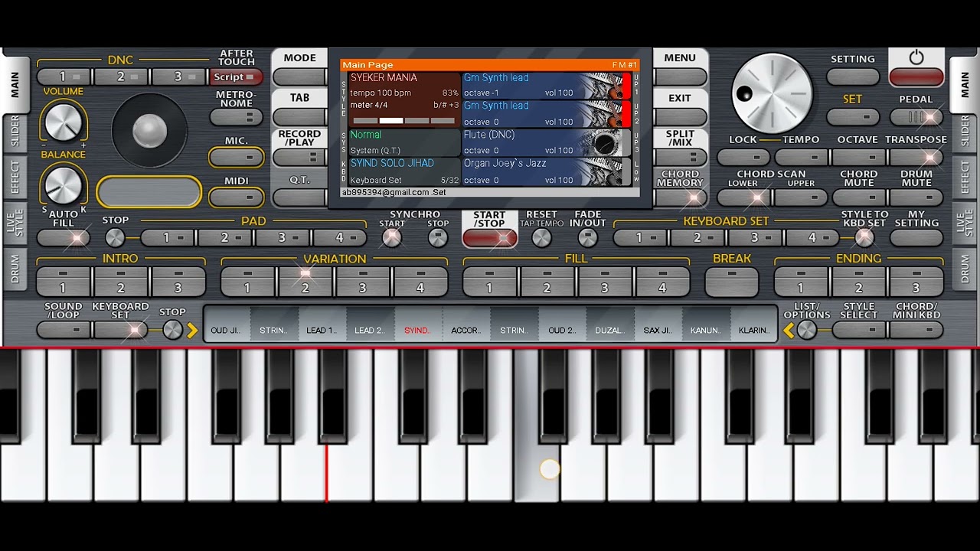Toggle the MIDI button
Image resolution: width=980 pixels, height=551 pixels.
pos(237,197)
